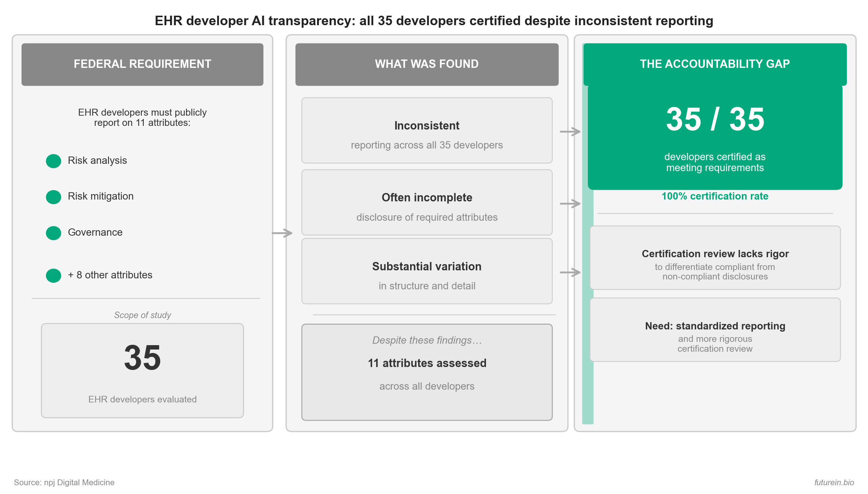868x494 pixels.
Task: Click the 11 attributes assessed box
Action: click(427, 372)
